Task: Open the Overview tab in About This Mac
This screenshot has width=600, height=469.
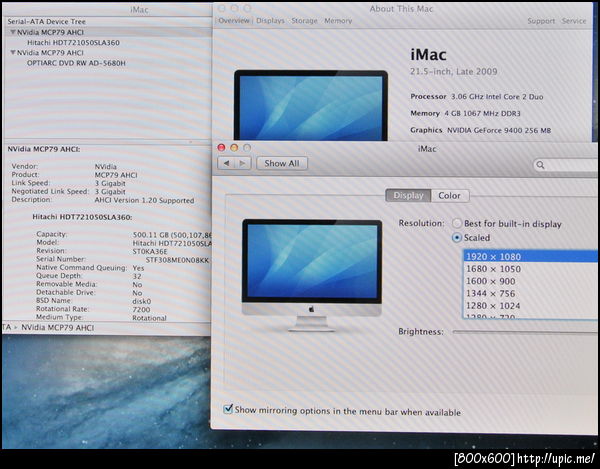Action: [234, 21]
